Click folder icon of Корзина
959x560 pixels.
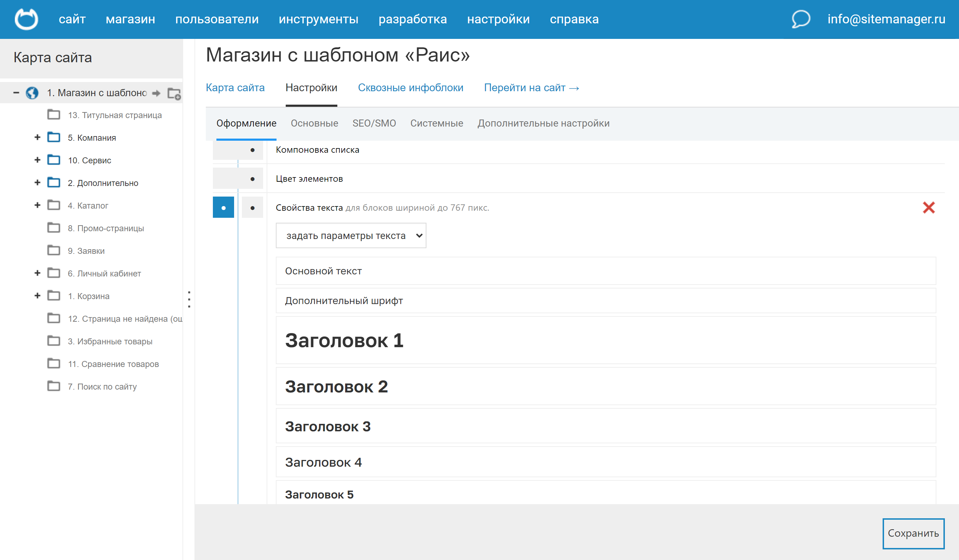[x=54, y=296]
